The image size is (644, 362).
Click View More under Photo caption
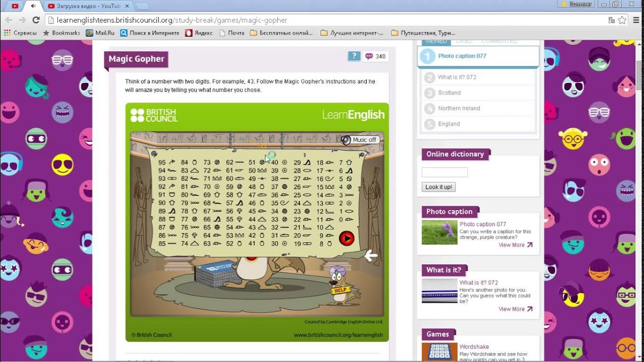[x=515, y=245]
